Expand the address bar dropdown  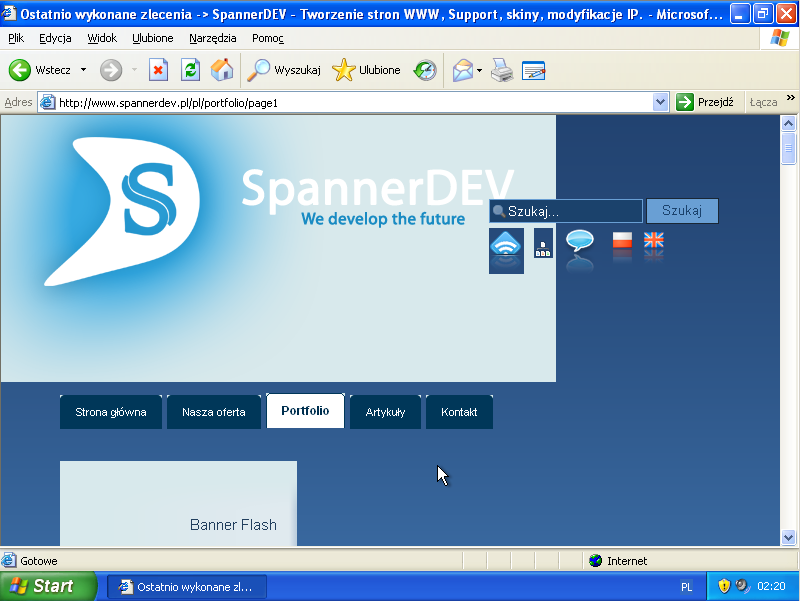point(660,102)
